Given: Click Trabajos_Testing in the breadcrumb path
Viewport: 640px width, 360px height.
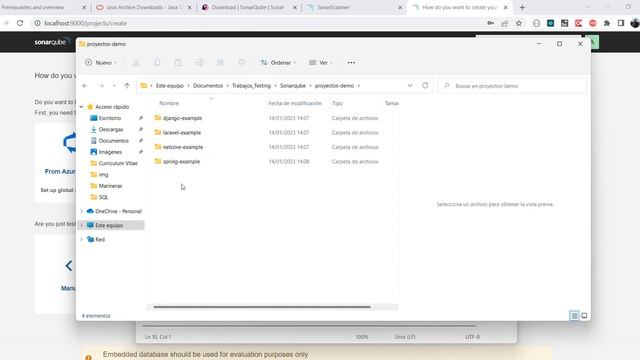Looking at the screenshot, I should coord(251,86).
